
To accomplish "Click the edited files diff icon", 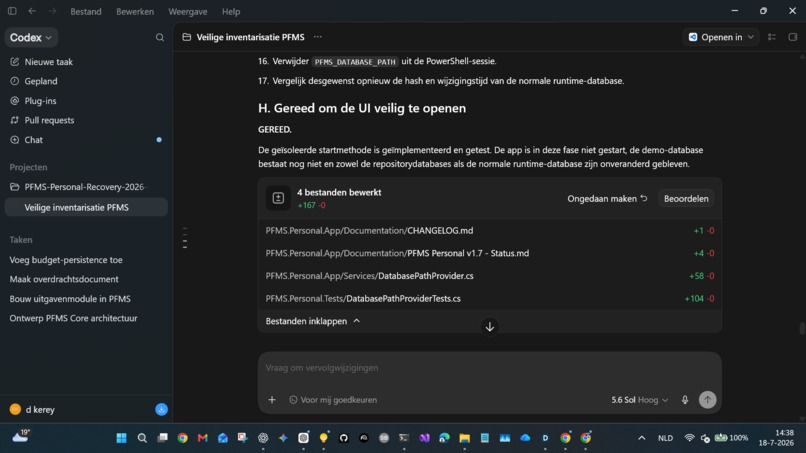I will (278, 198).
